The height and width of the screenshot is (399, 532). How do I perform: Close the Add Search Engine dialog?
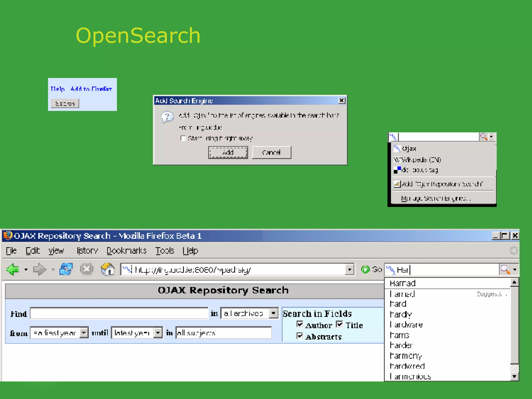click(342, 101)
